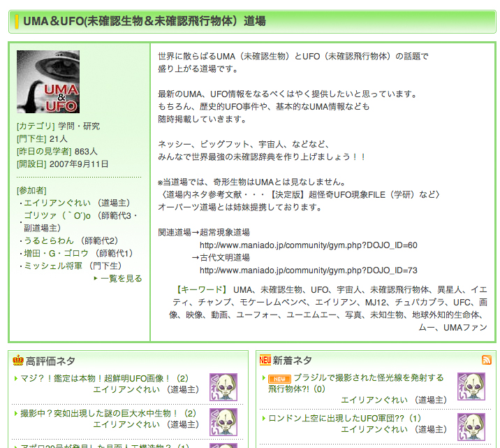The height and width of the screenshot is (448, 500).
Task: Click the NEW icon in the 新着ネタ header
Action: [x=265, y=361]
